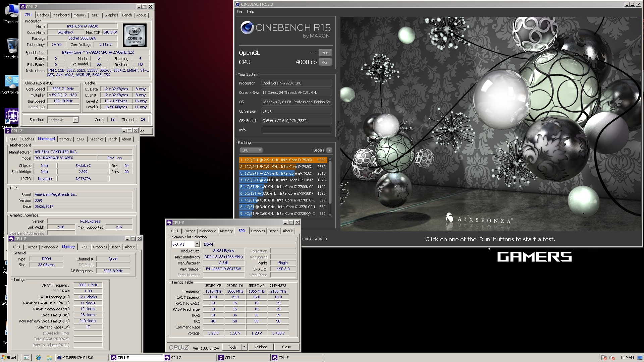Select About tab in the CPU-Z Memory window
Viewport: 644px width, 362px height.
[130, 247]
